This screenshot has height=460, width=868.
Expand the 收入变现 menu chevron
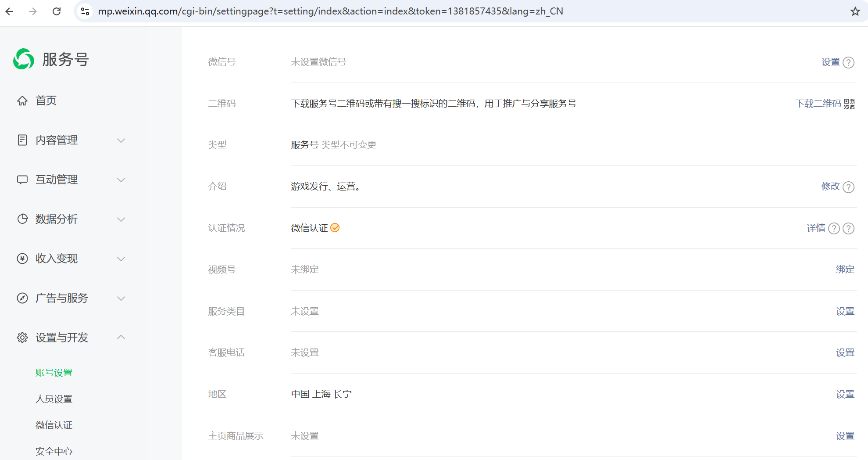click(121, 259)
